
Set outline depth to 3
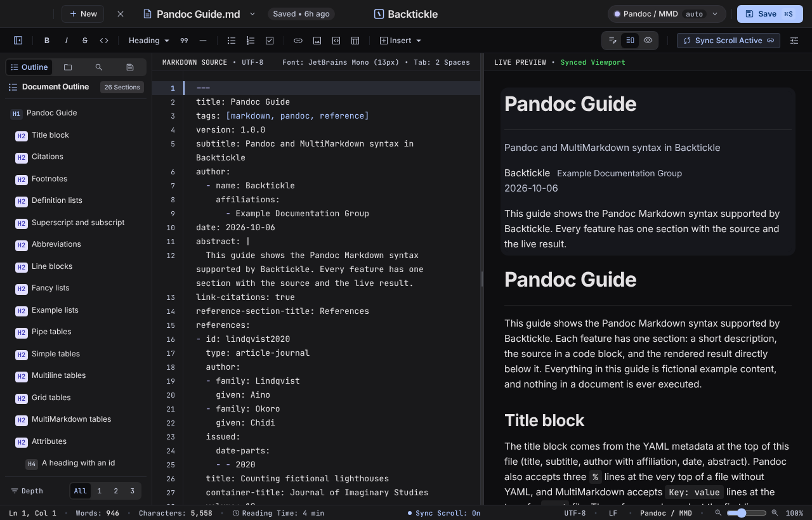point(132,491)
